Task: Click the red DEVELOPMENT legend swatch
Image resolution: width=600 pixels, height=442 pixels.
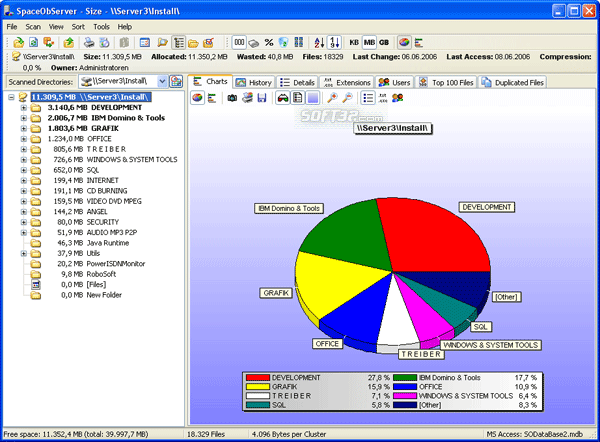Action: [258, 378]
